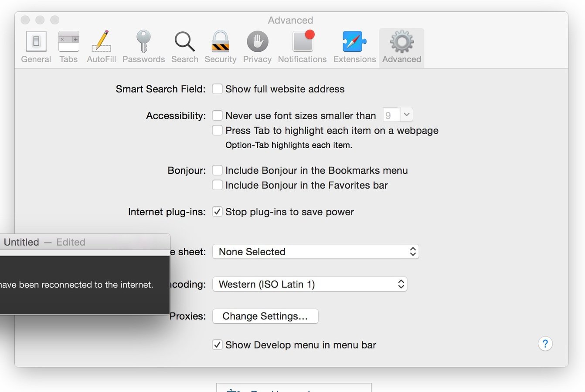This screenshot has width=585, height=392.
Task: Enable Include Bonjour in the Favorites bar
Action: click(217, 185)
